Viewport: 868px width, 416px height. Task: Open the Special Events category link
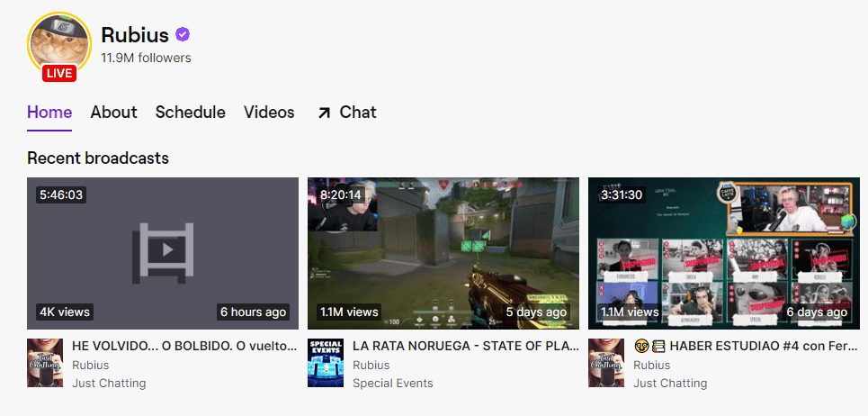(x=393, y=383)
